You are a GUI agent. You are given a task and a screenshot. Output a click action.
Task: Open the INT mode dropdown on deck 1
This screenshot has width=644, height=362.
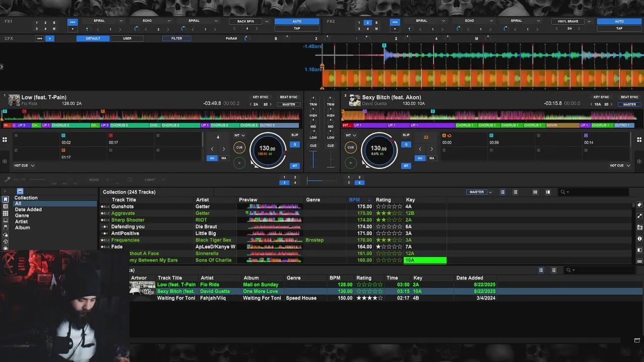pyautogui.click(x=239, y=135)
